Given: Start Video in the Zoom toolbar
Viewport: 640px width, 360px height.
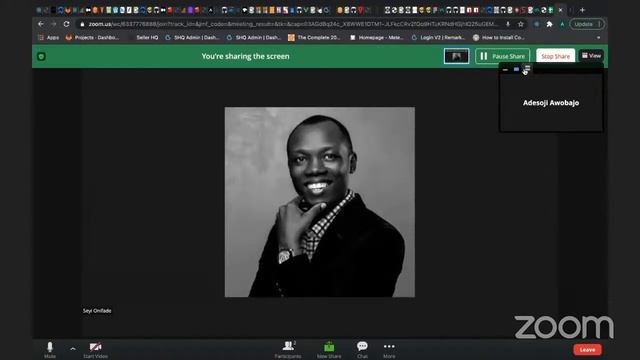Looking at the screenshot, I should tap(96, 350).
